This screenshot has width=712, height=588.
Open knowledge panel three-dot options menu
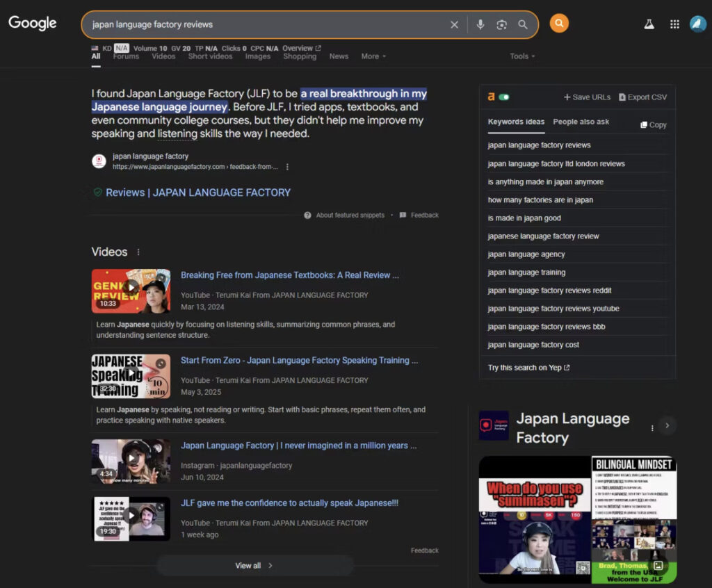[652, 428]
